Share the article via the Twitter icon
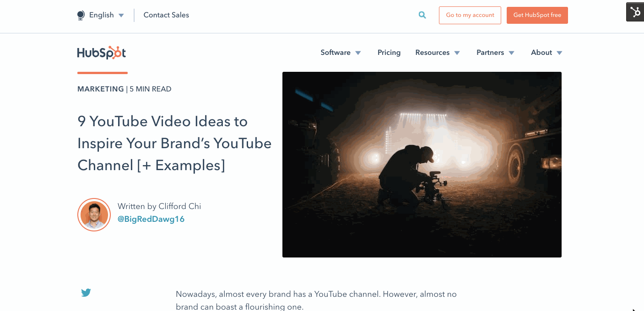Screen dimensions: 644x311 tap(86, 292)
